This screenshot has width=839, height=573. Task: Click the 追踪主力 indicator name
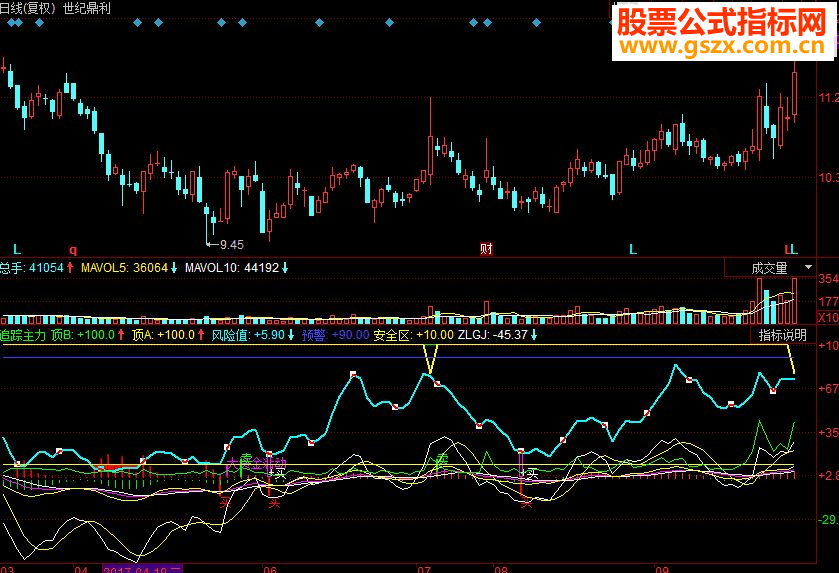(22, 335)
